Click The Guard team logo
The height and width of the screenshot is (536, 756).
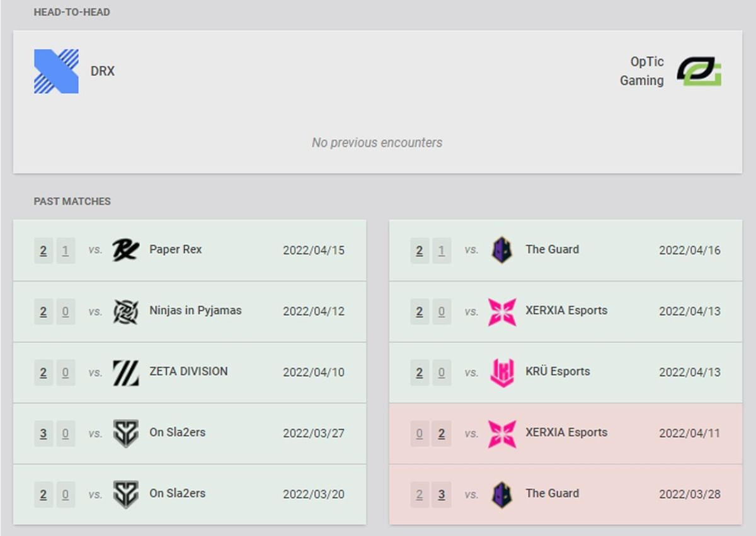[x=501, y=249]
